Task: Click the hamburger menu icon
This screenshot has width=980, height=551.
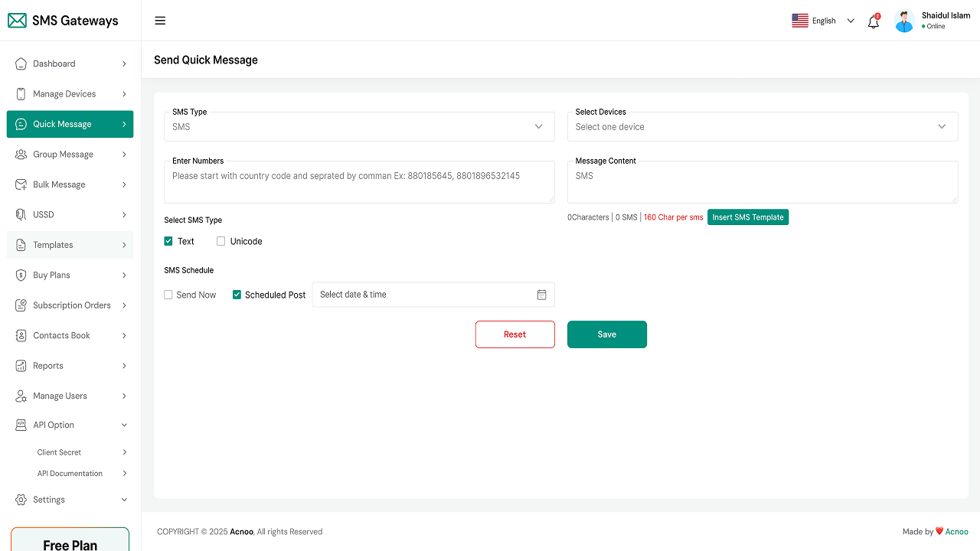Action: coord(160,21)
